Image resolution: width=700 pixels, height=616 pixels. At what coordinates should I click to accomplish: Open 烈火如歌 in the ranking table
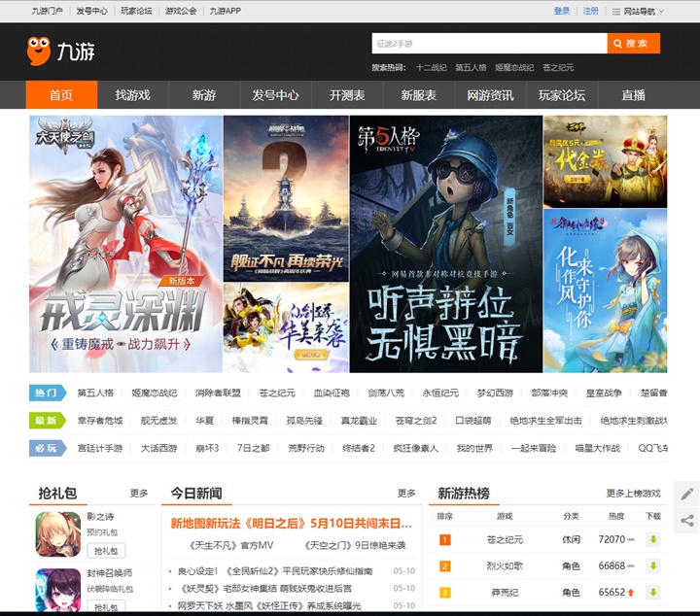(x=505, y=565)
